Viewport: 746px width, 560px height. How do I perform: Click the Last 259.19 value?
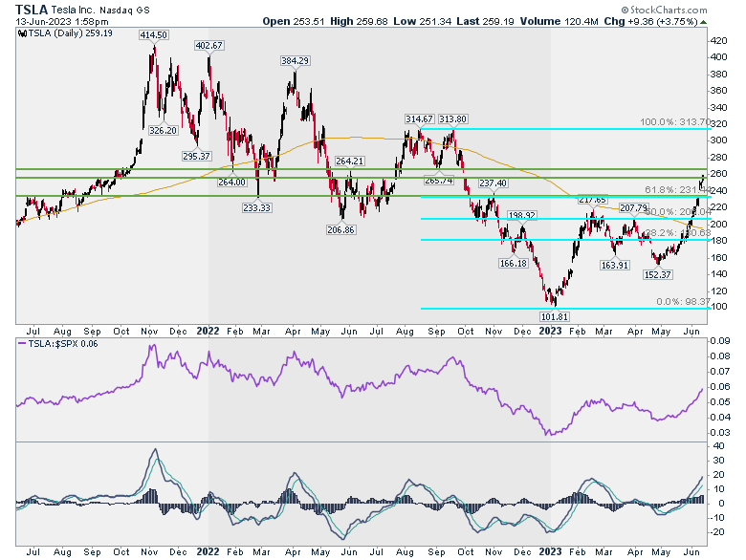coord(485,21)
